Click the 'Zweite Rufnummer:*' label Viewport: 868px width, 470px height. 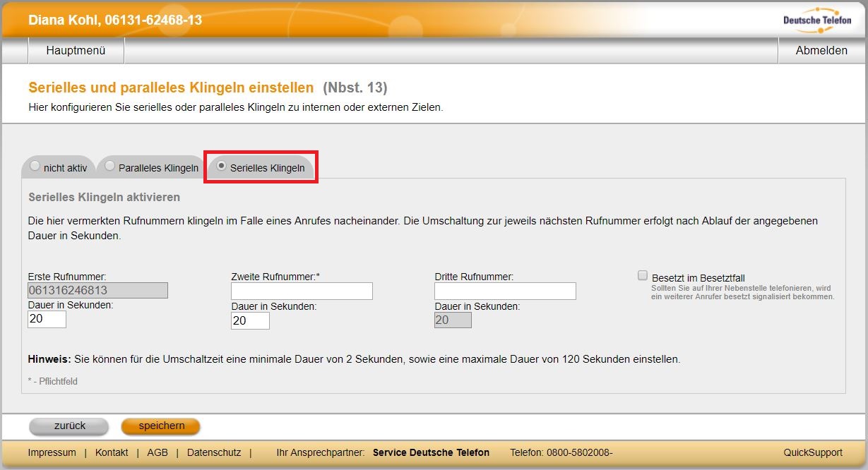click(275, 277)
